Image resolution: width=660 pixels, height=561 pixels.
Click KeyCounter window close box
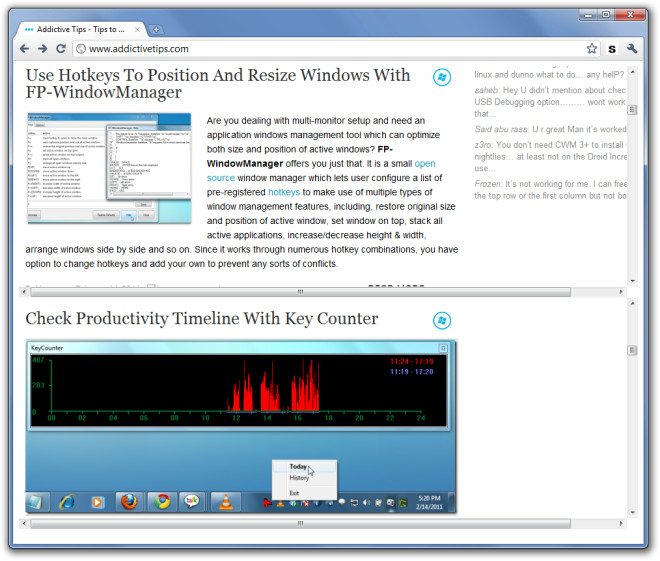point(443,348)
